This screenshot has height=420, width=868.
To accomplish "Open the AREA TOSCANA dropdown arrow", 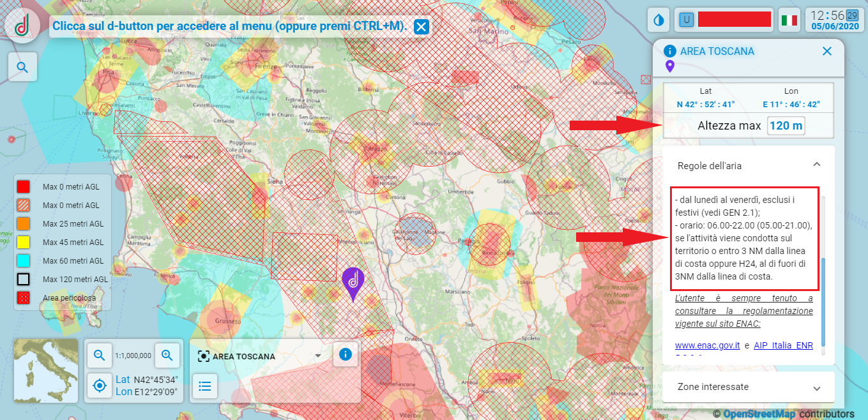I will (317, 356).
